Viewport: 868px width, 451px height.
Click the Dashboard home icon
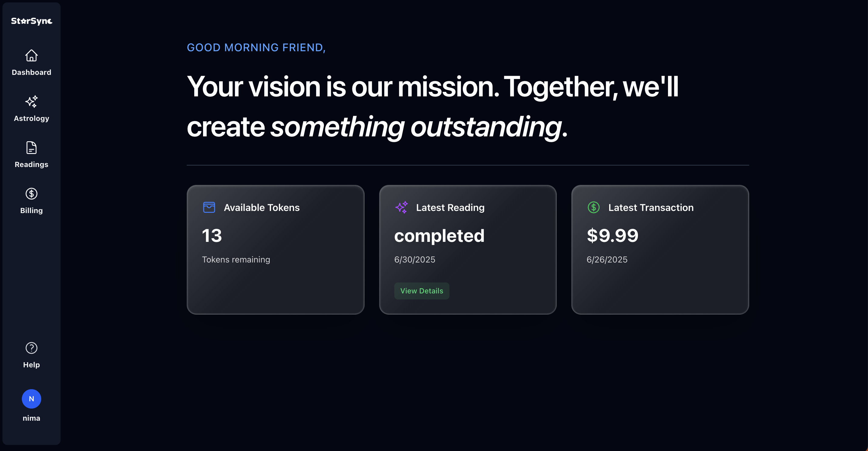[31, 55]
